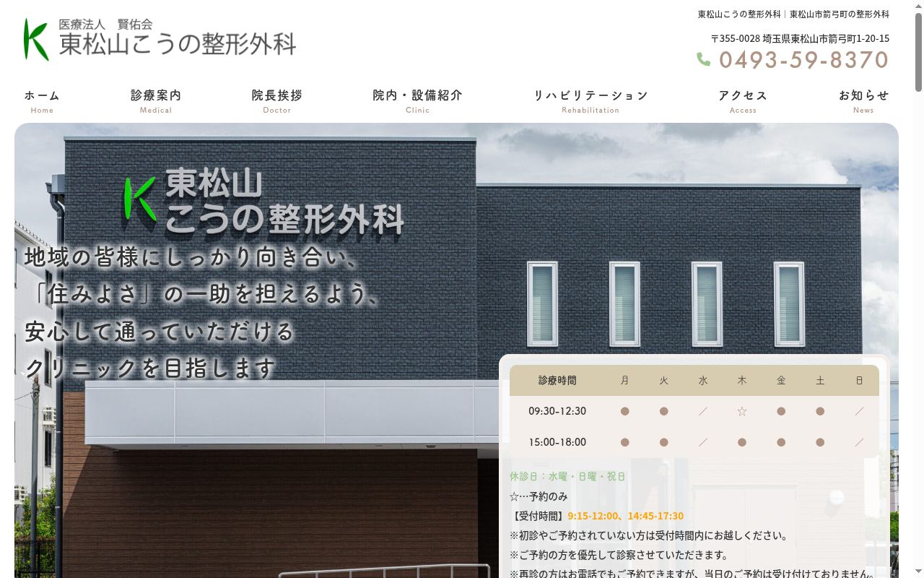Go to 院長挨拶 Doctor page
Image resolution: width=924 pixels, height=578 pixels.
point(277,101)
